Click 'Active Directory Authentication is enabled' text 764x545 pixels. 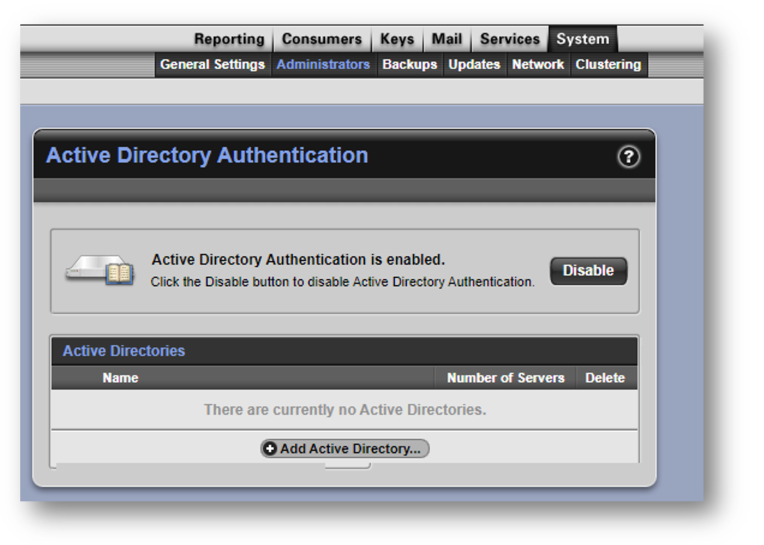click(x=298, y=260)
